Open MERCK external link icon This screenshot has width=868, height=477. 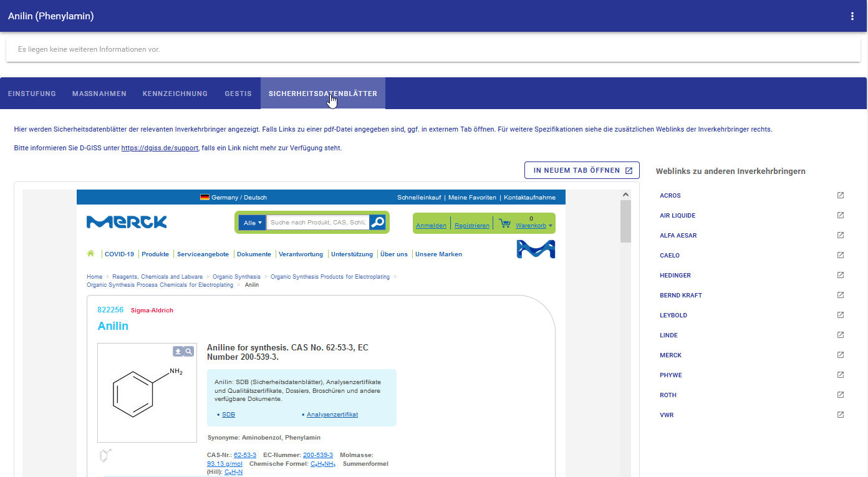click(x=841, y=355)
